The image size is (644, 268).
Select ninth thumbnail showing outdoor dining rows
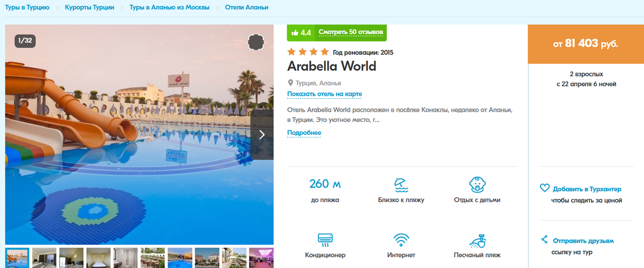pyautogui.click(x=234, y=257)
